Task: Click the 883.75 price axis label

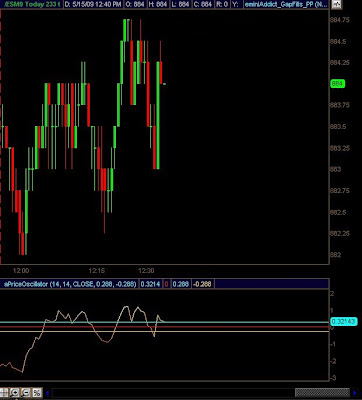Action: [x=339, y=105]
